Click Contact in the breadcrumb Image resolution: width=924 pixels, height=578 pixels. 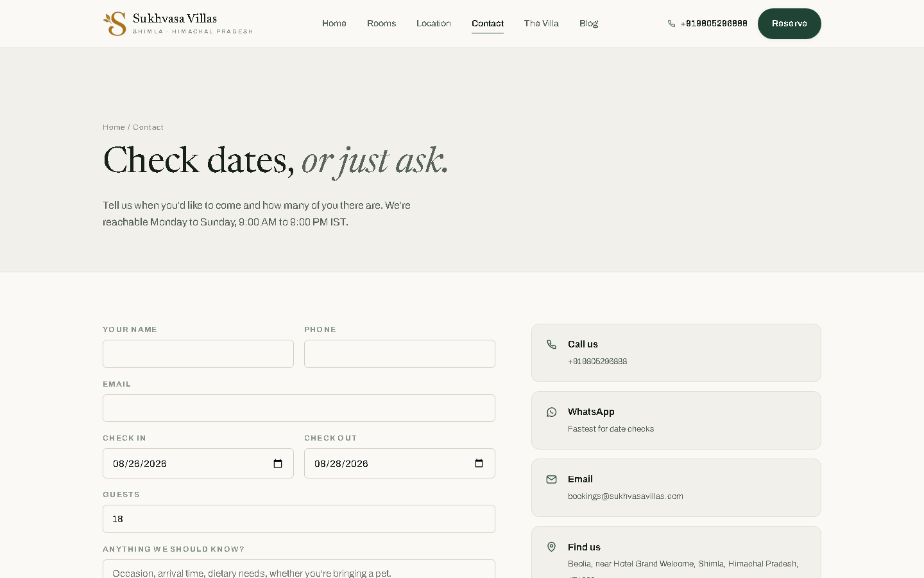pyautogui.click(x=148, y=127)
